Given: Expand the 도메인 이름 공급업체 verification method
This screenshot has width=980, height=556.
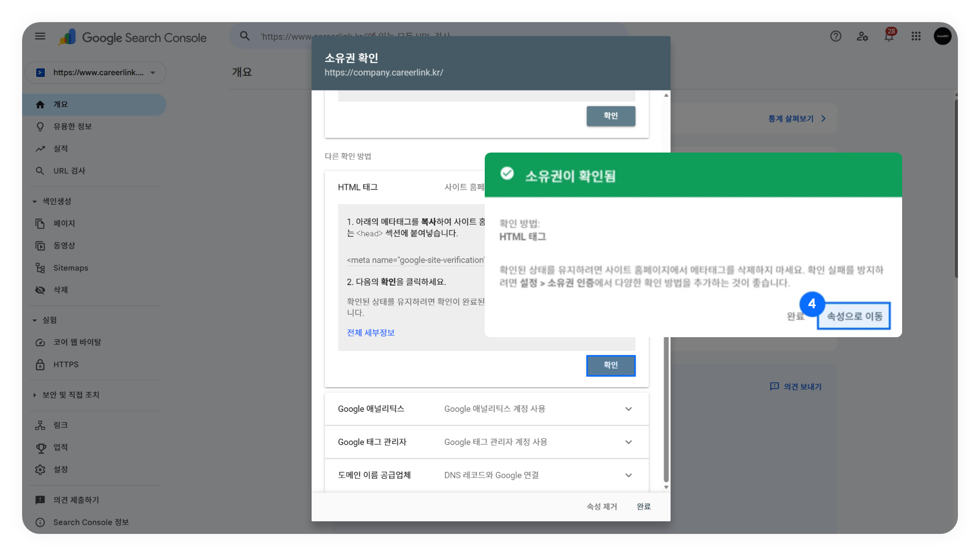Looking at the screenshot, I should click(486, 476).
